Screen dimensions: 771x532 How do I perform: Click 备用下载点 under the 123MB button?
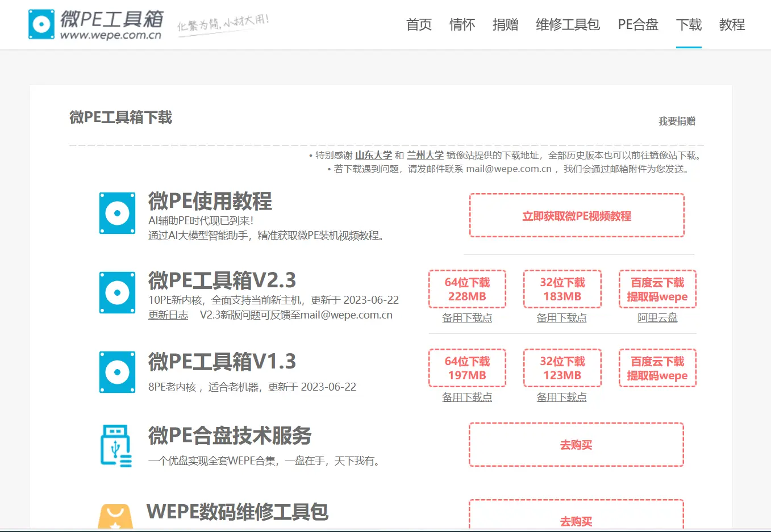click(x=562, y=397)
